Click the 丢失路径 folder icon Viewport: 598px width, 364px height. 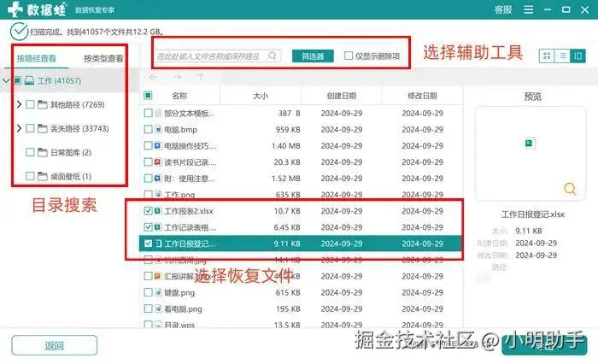tap(43, 128)
